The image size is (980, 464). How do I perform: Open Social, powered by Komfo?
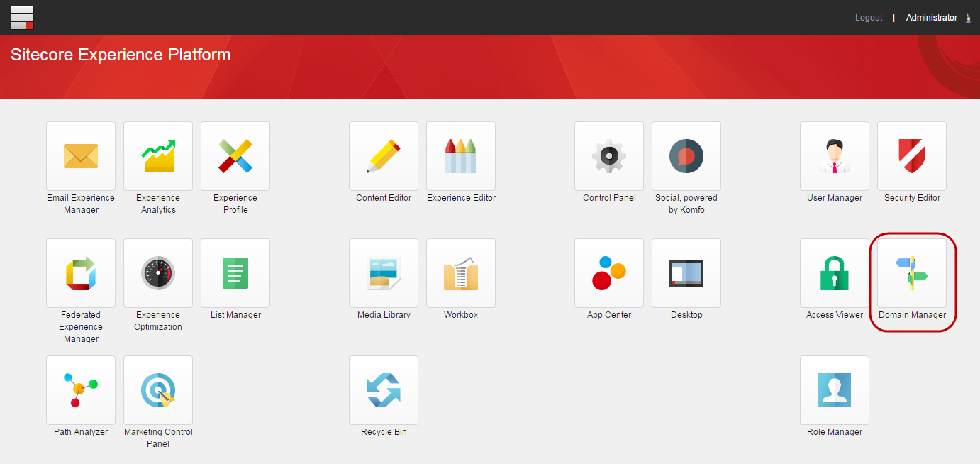(686, 155)
